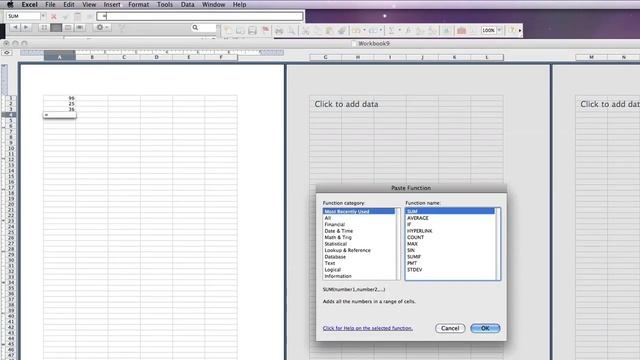640x360 pixels.
Task: Click the Undo toolbar icon
Action: pos(356,30)
